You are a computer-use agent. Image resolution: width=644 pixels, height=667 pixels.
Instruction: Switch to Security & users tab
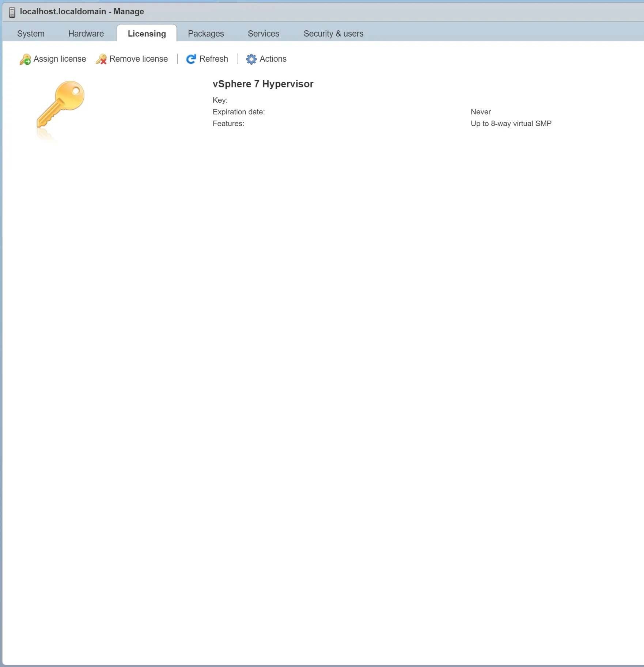(x=333, y=34)
